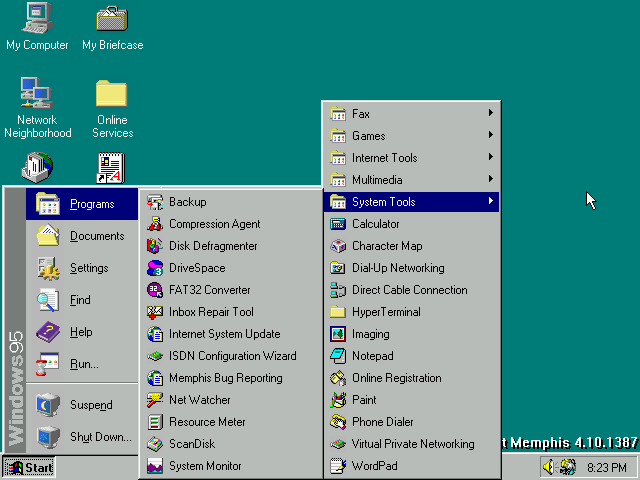
Task: Open Online Registration icon
Action: coord(338,378)
